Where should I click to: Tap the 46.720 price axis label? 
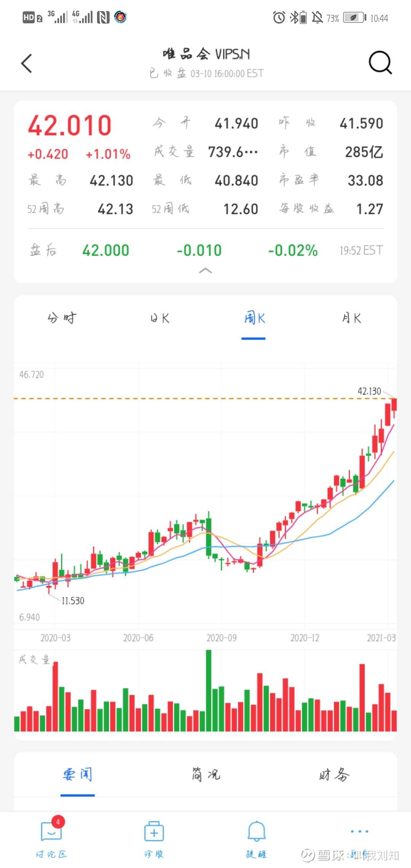32,375
